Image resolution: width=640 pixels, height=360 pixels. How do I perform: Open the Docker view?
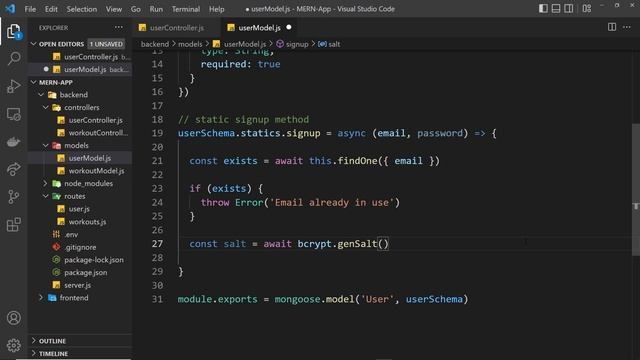pyautogui.click(x=13, y=142)
